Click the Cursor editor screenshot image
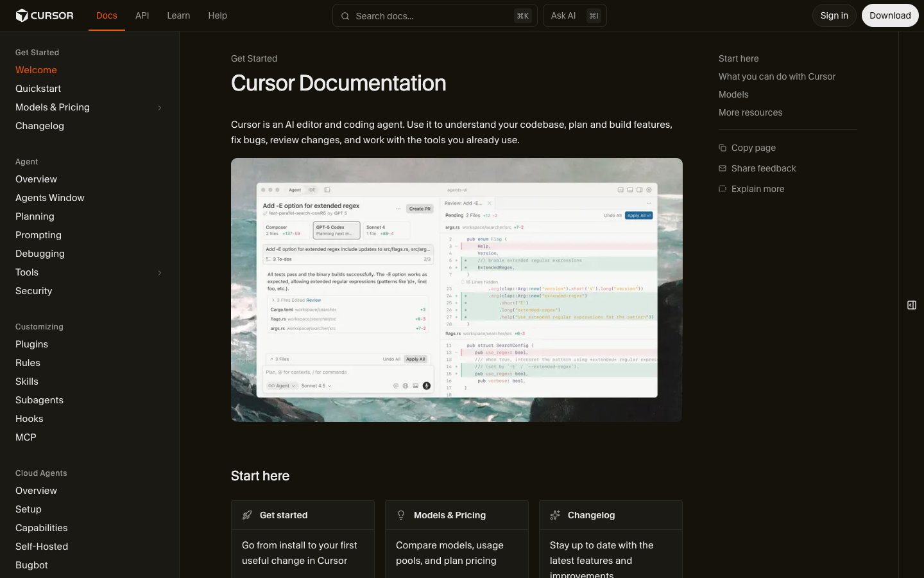The width and height of the screenshot is (924, 578). pyautogui.click(x=456, y=290)
